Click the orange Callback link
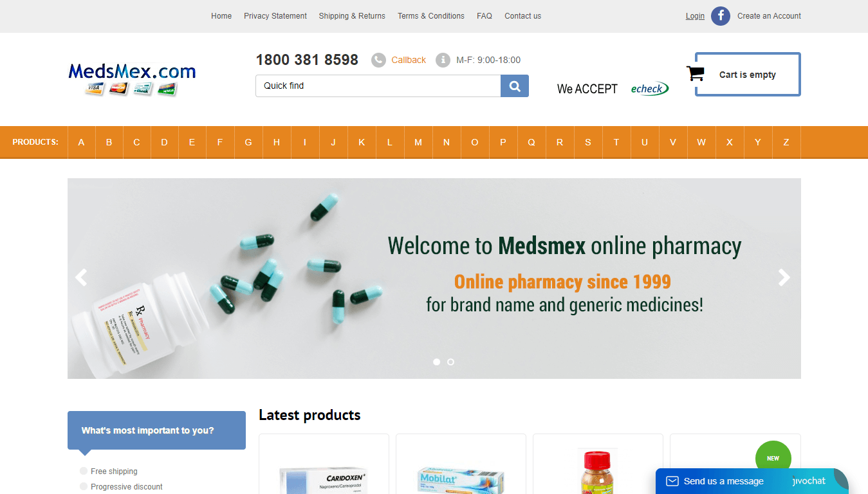The height and width of the screenshot is (494, 868). [409, 60]
